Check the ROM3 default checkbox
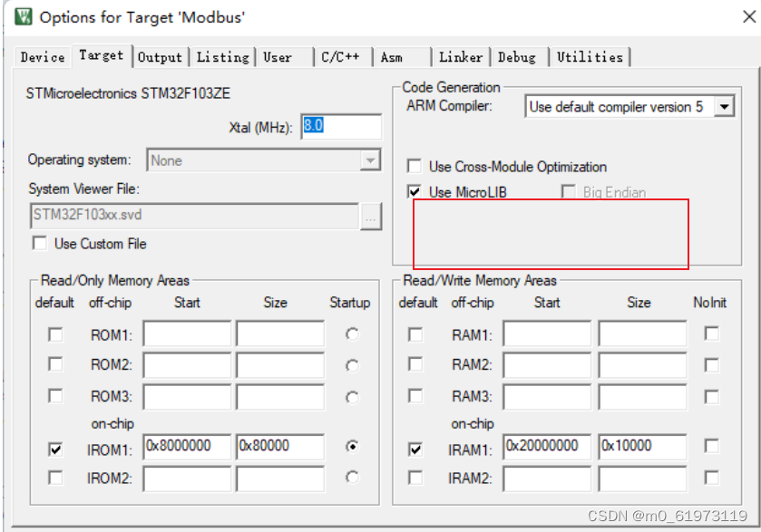This screenshot has height=532, width=761. point(55,396)
